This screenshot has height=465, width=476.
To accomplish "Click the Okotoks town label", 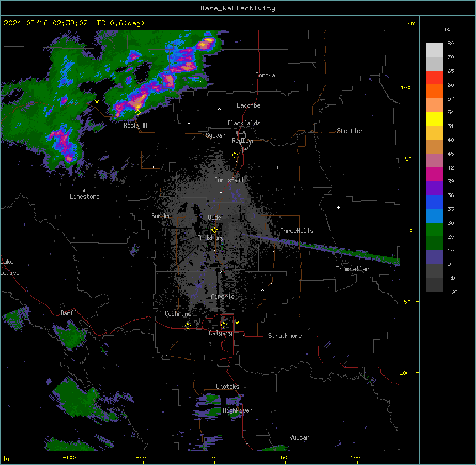I will click(x=228, y=387).
